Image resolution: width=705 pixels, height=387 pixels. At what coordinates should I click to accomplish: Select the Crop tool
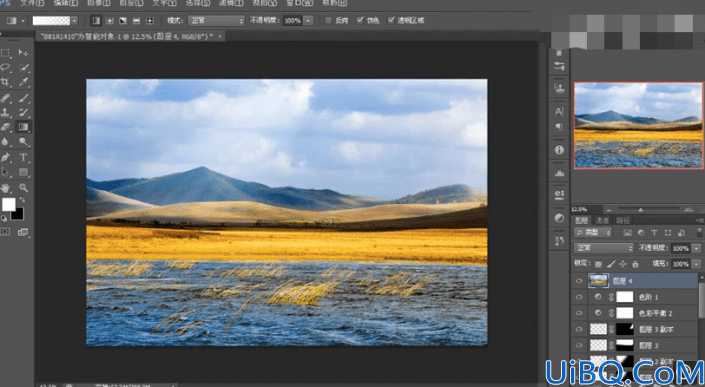[5, 82]
